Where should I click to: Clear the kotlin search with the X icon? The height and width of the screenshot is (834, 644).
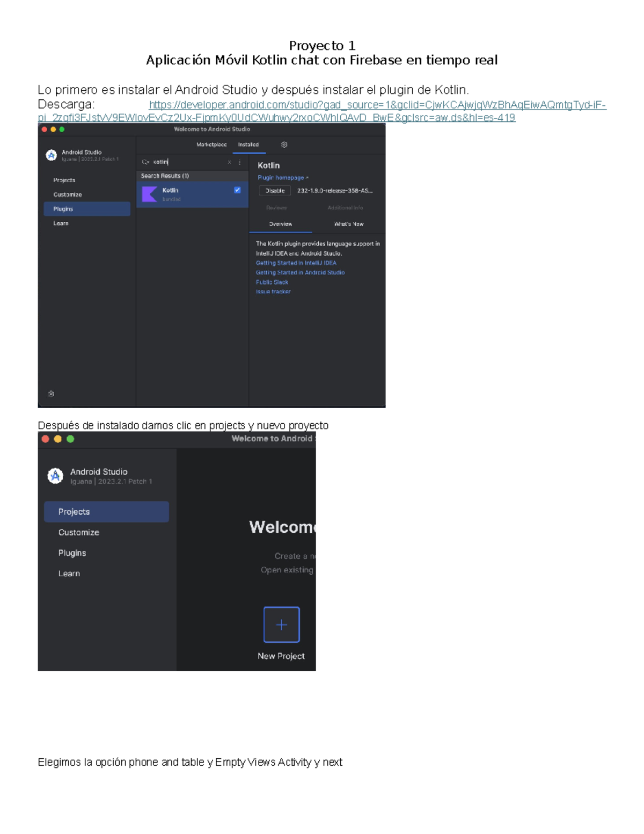point(229,162)
